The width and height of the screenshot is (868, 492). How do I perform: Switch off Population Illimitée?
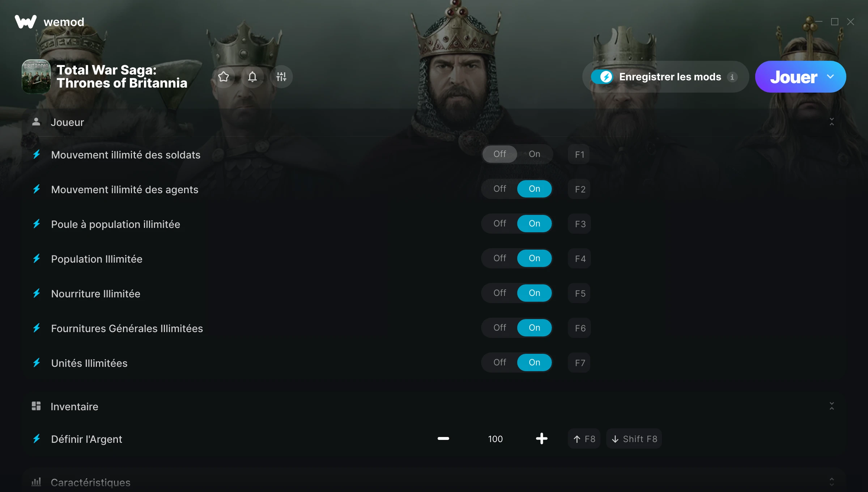(x=499, y=258)
